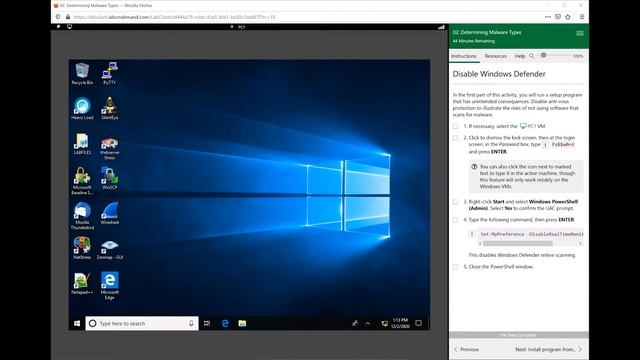Click the search magnifier in lab panel
This screenshot has width=640, height=360.
click(x=531, y=56)
